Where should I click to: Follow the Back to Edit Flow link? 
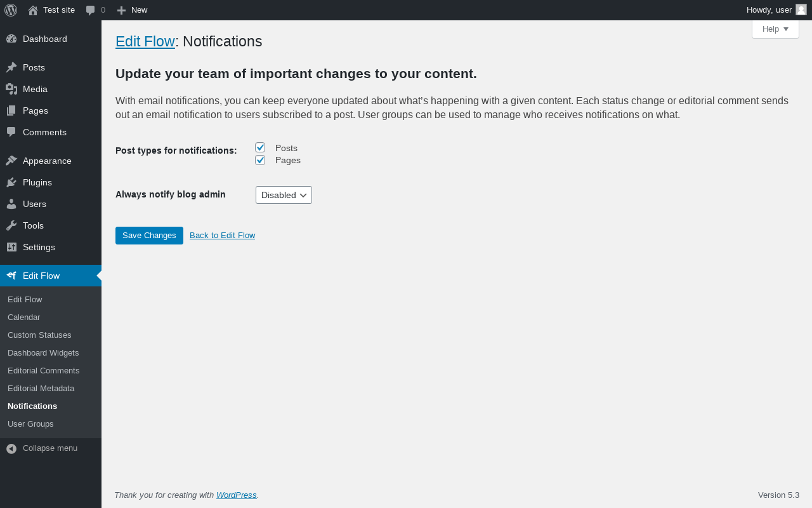pos(222,236)
